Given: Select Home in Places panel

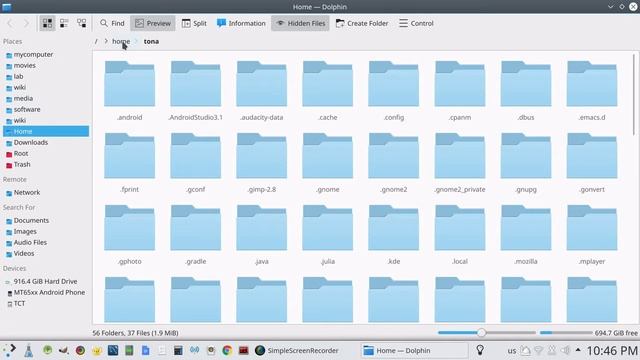Looking at the screenshot, I should point(46,131).
